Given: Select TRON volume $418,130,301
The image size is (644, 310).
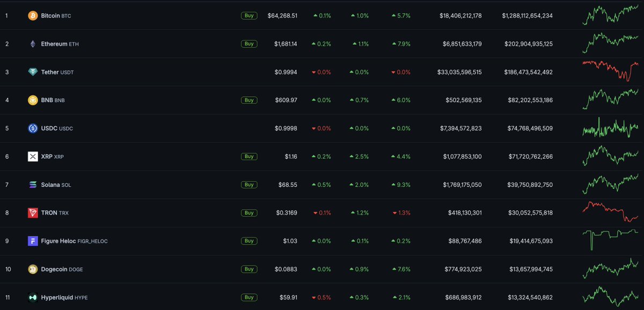Looking at the screenshot, I should coord(465,213).
